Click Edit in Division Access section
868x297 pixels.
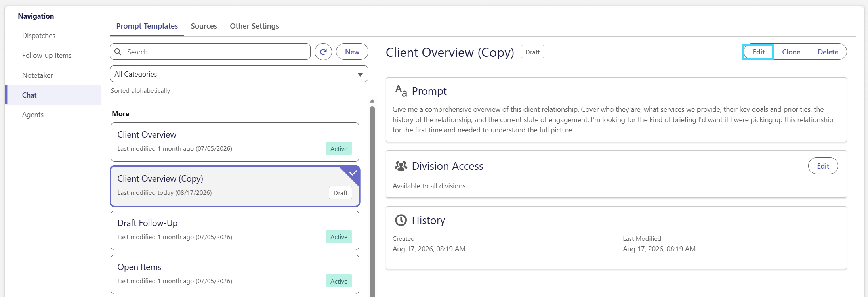click(x=823, y=166)
